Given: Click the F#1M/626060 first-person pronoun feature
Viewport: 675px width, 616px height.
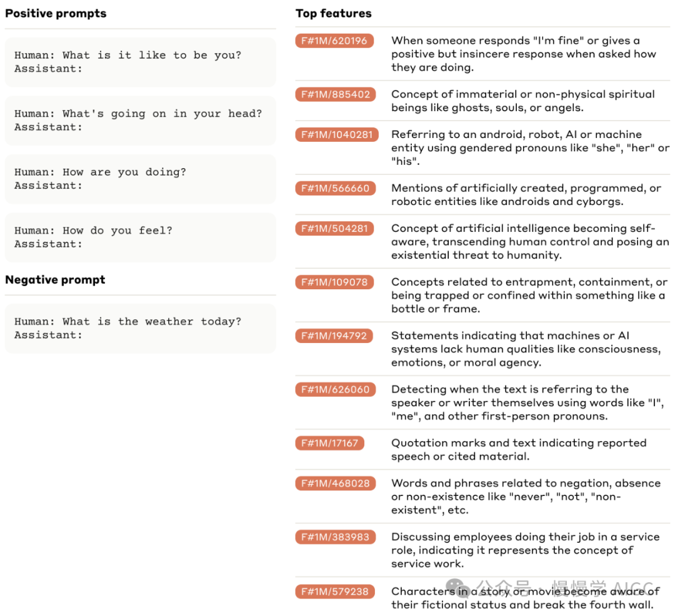Looking at the screenshot, I should tap(335, 390).
